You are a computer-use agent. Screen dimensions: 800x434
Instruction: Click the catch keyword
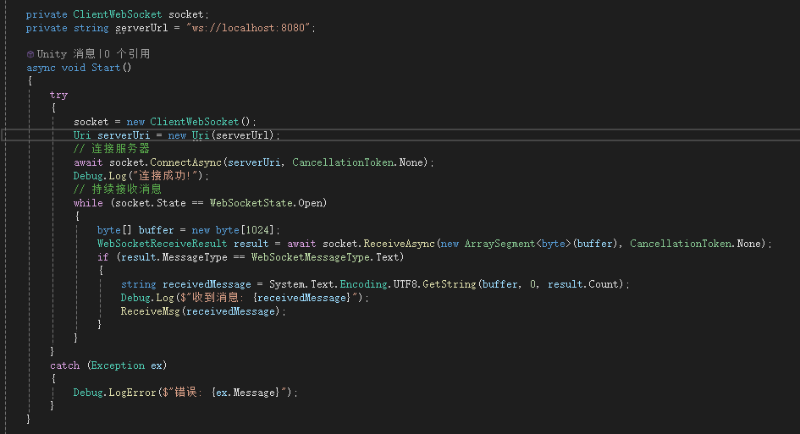pyautogui.click(x=64, y=366)
